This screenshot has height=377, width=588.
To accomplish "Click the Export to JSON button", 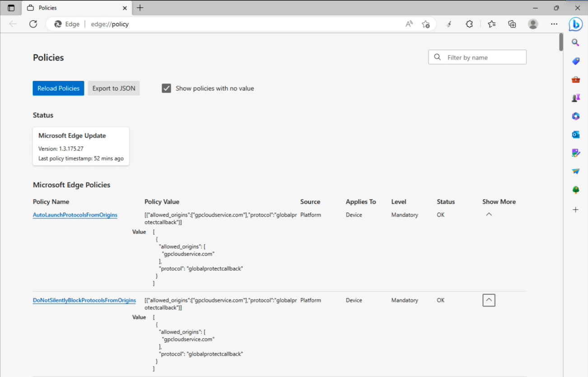I will coord(114,88).
